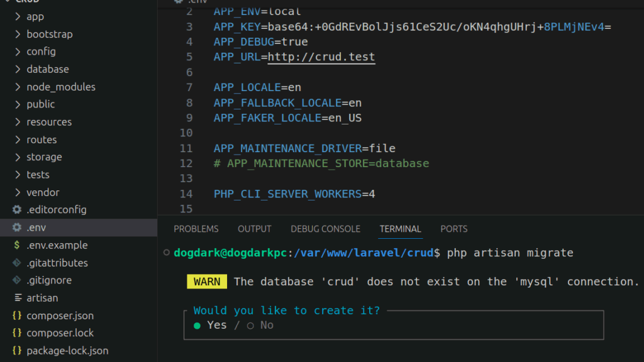Click the braces icon beside package-lock.json

17,351
